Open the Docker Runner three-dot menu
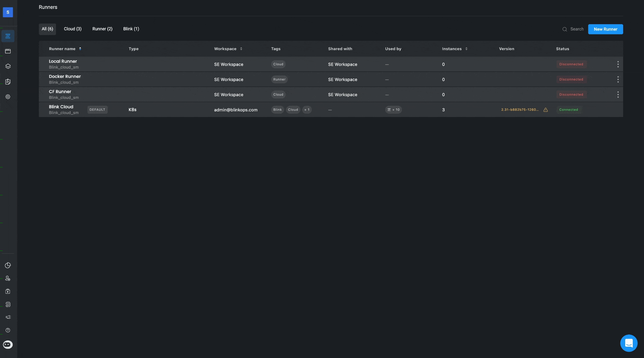644x358 pixels. click(618, 80)
